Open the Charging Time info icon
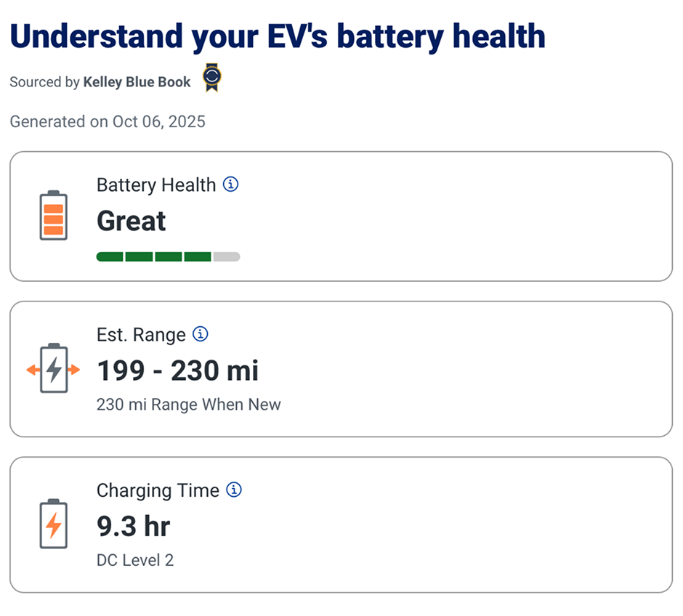The width and height of the screenshot is (683, 616). pyautogui.click(x=234, y=490)
